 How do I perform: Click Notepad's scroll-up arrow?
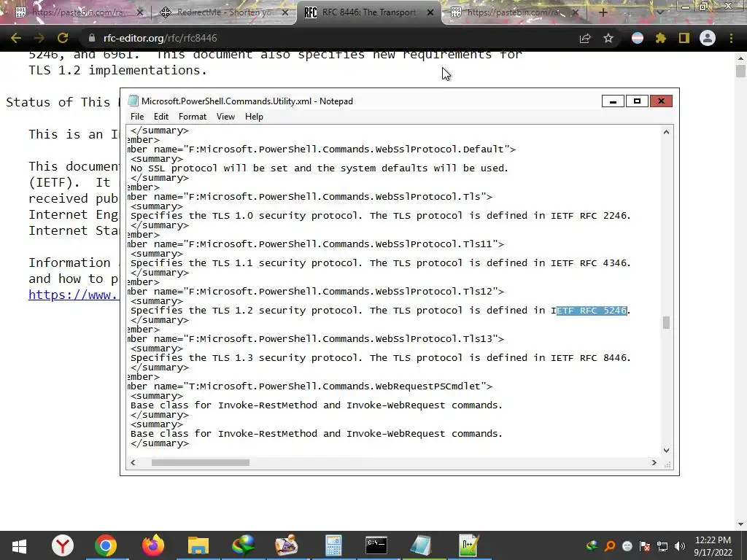point(667,132)
